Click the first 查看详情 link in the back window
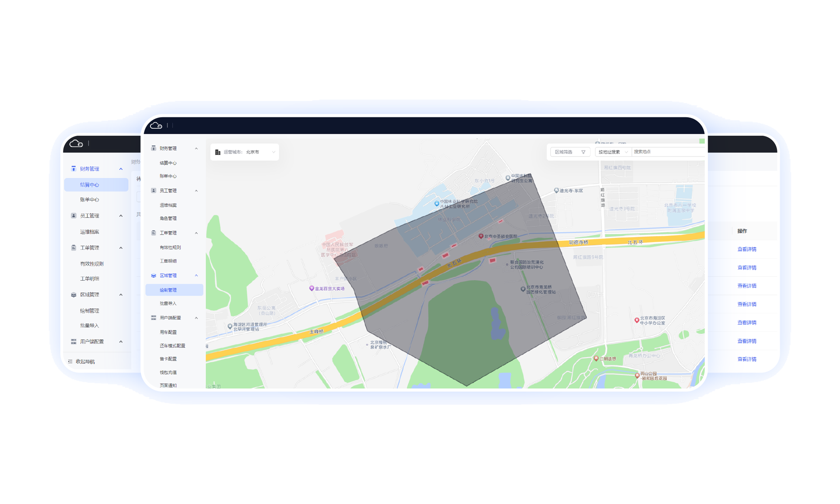Viewport: 840px width, 504px height. click(747, 249)
